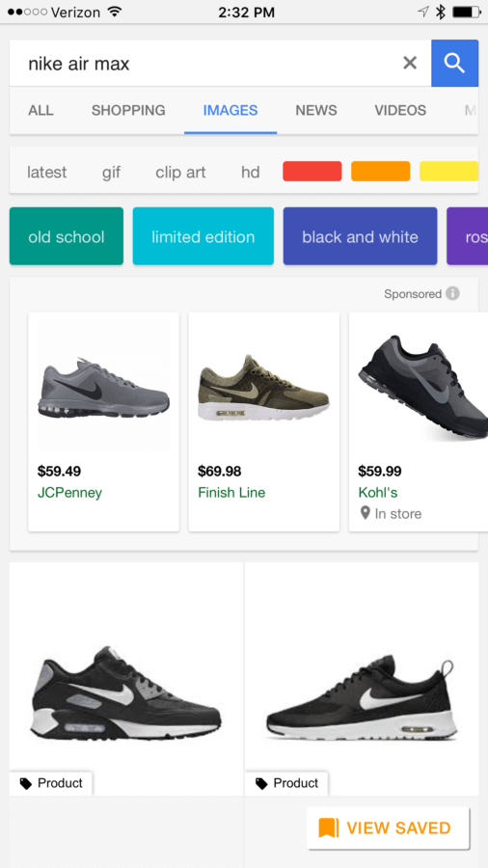
Task: Open the Sponsored info icon
Action: point(452,293)
